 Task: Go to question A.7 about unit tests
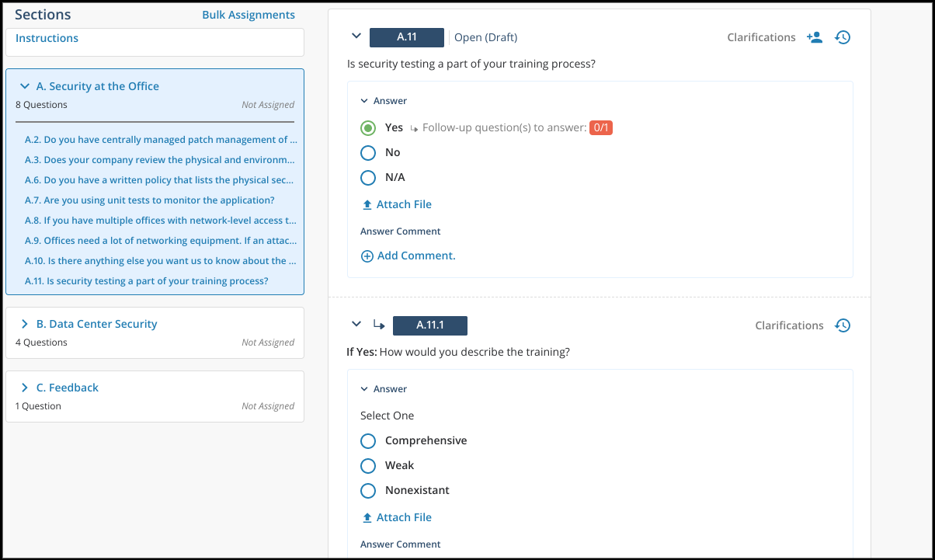pos(150,200)
